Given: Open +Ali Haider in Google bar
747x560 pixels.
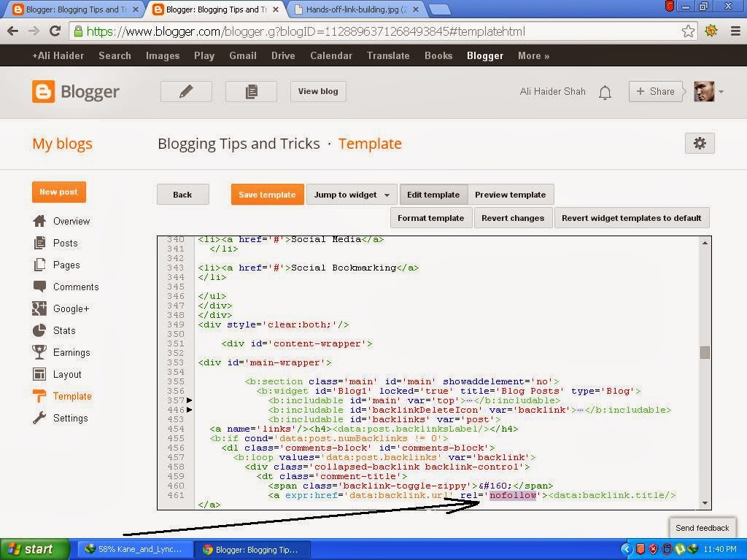Looking at the screenshot, I should [x=58, y=55].
